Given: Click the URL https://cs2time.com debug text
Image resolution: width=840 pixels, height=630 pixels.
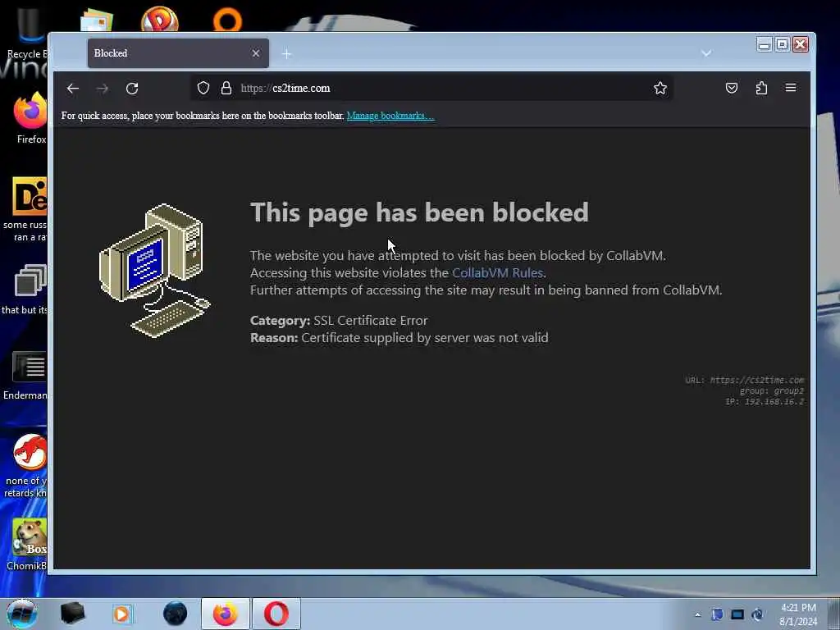Looking at the screenshot, I should click(x=745, y=380).
